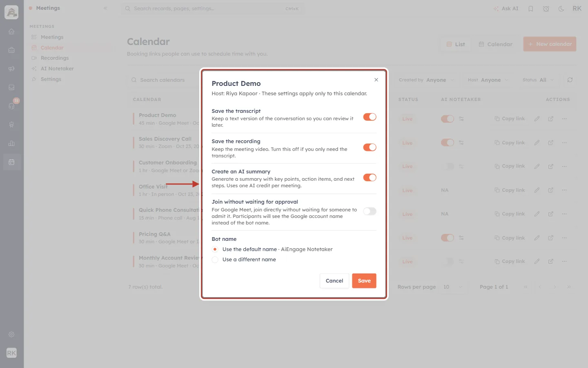Go to Settings in the Meetings menu
The width and height of the screenshot is (588, 368).
click(51, 79)
